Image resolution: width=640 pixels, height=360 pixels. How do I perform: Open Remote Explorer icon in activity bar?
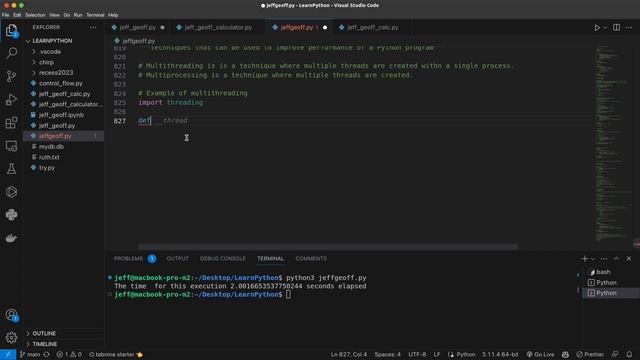(x=11, y=146)
